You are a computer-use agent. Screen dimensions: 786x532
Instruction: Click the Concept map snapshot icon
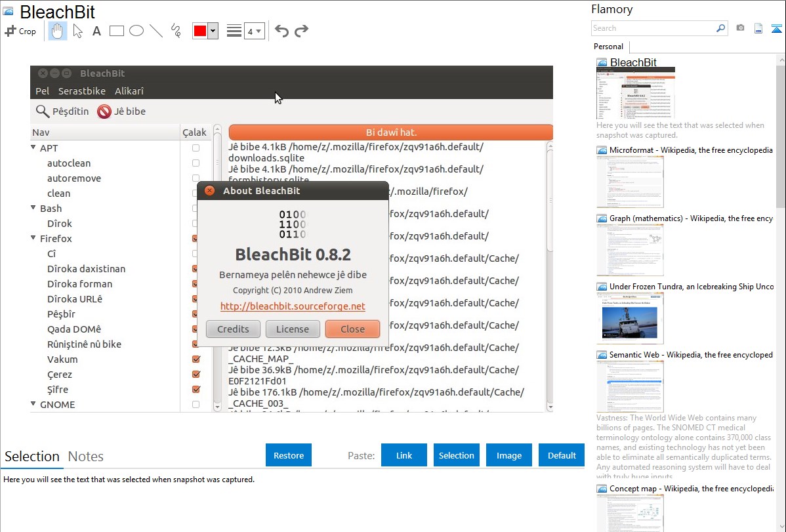(x=602, y=489)
